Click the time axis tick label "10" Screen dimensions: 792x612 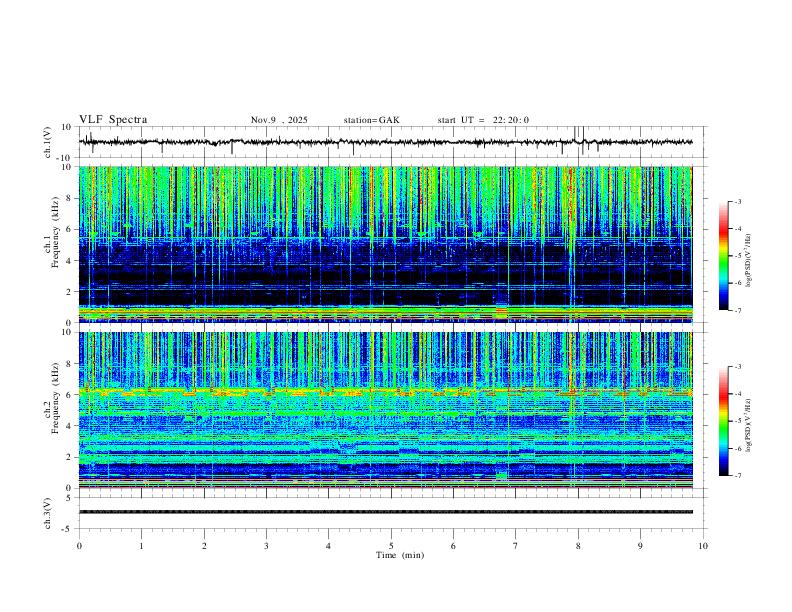point(703,546)
